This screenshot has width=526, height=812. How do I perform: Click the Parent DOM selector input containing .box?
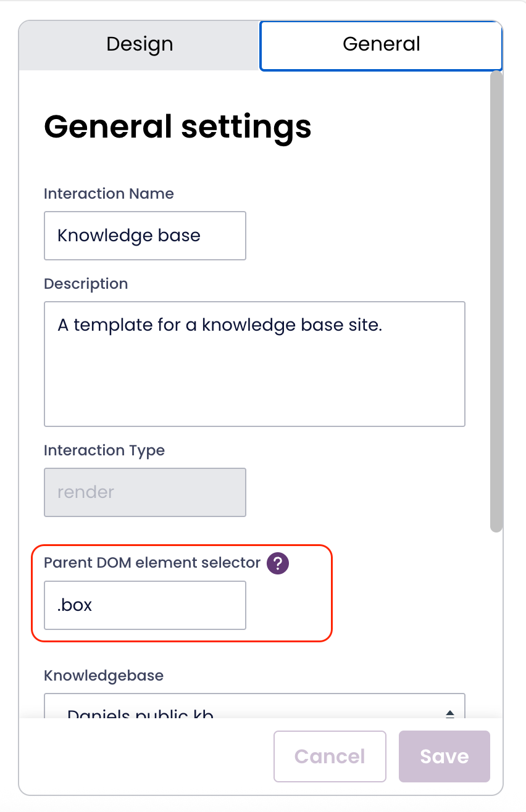point(144,605)
